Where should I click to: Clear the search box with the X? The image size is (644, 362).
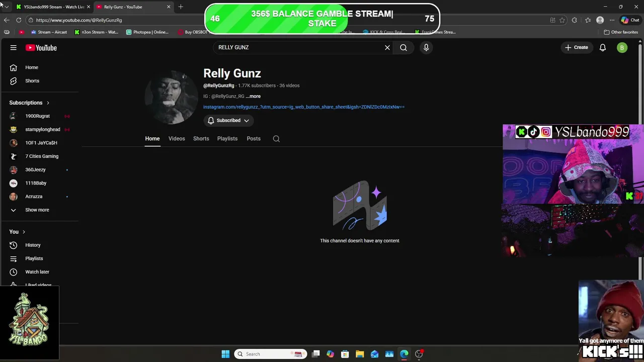coord(387,47)
